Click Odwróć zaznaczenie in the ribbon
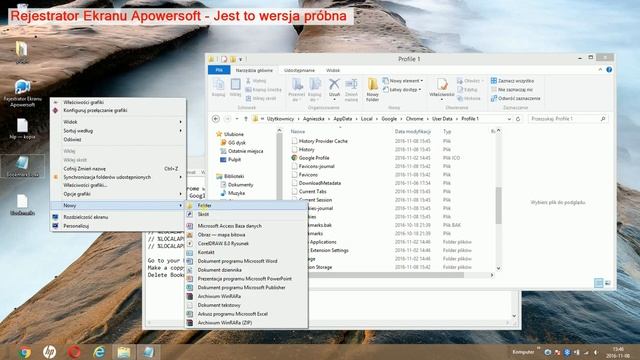 click(x=516, y=98)
